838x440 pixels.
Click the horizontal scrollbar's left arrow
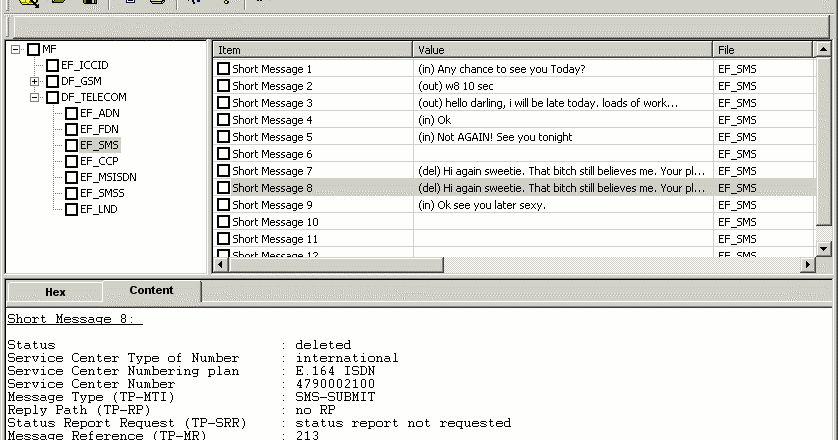pyautogui.click(x=221, y=265)
